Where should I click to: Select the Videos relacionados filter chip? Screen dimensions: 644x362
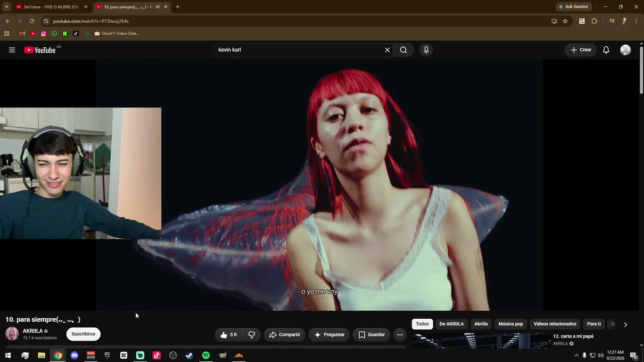coord(555,324)
